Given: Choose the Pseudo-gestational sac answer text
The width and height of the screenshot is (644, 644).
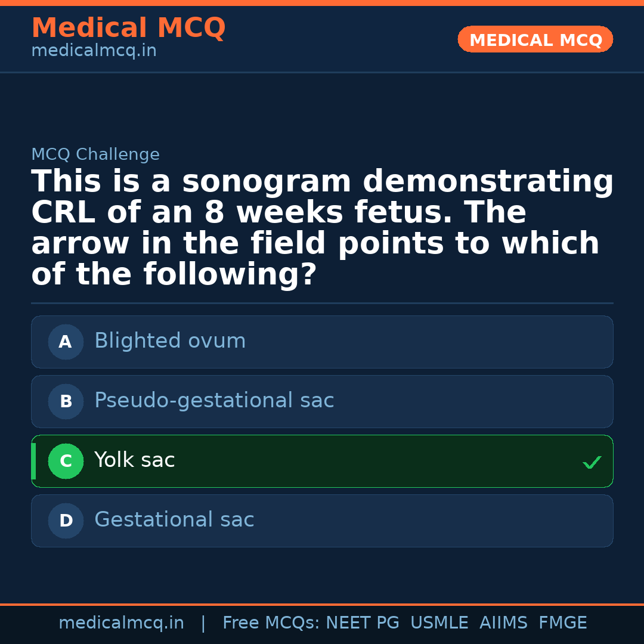Looking at the screenshot, I should pos(214,401).
